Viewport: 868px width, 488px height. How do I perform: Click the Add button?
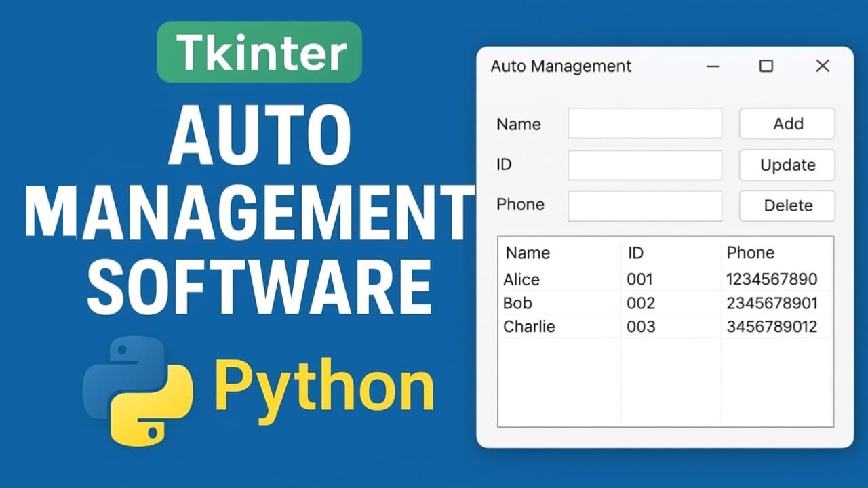[787, 123]
